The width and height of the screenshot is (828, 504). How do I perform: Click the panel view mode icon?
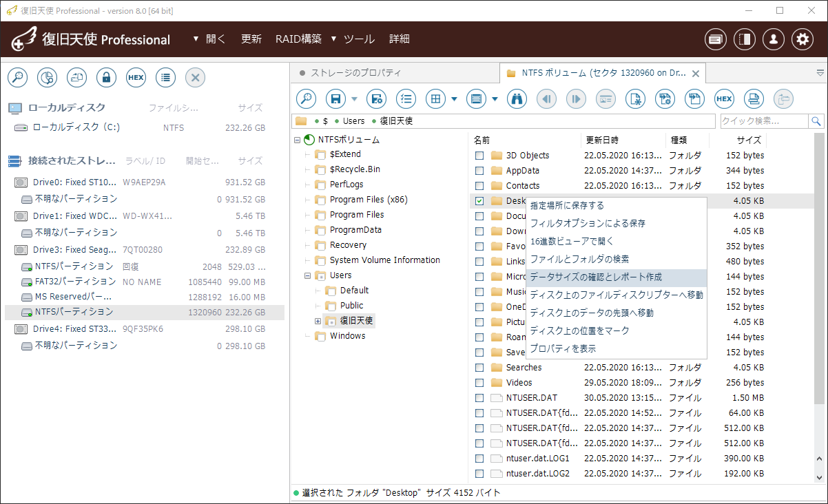tap(476, 99)
